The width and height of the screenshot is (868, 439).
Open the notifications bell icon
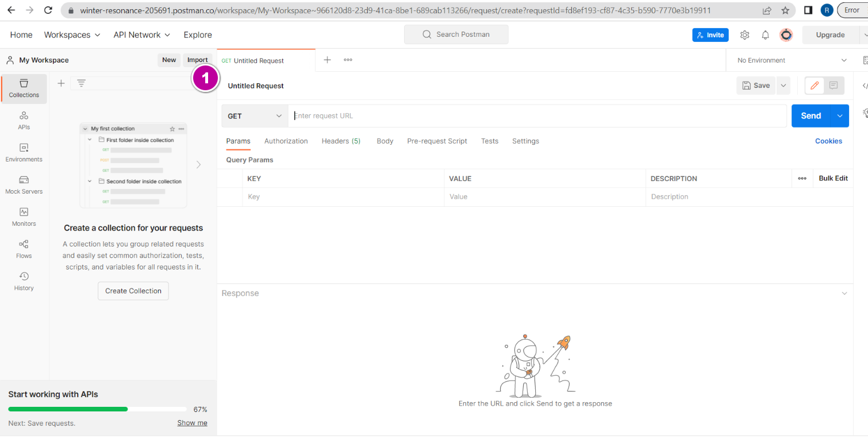[x=765, y=35]
